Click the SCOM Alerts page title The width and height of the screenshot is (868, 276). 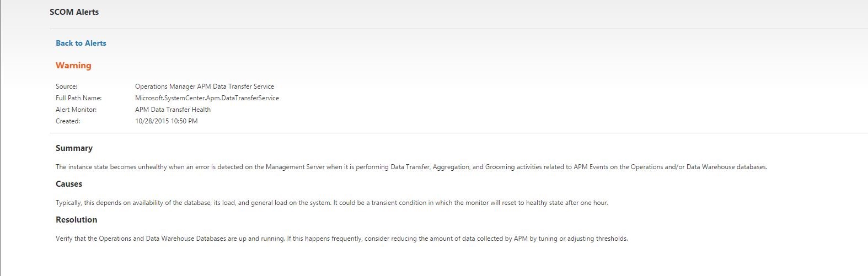[x=74, y=12]
